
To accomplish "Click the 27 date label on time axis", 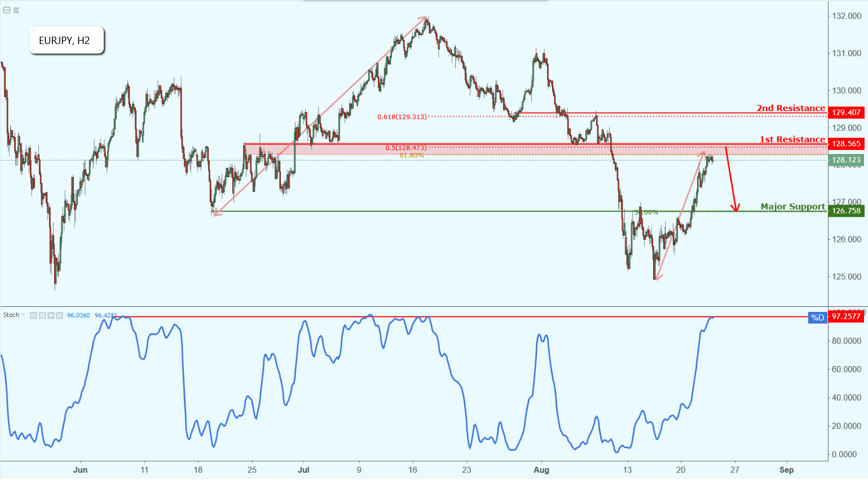I will pos(735,470).
